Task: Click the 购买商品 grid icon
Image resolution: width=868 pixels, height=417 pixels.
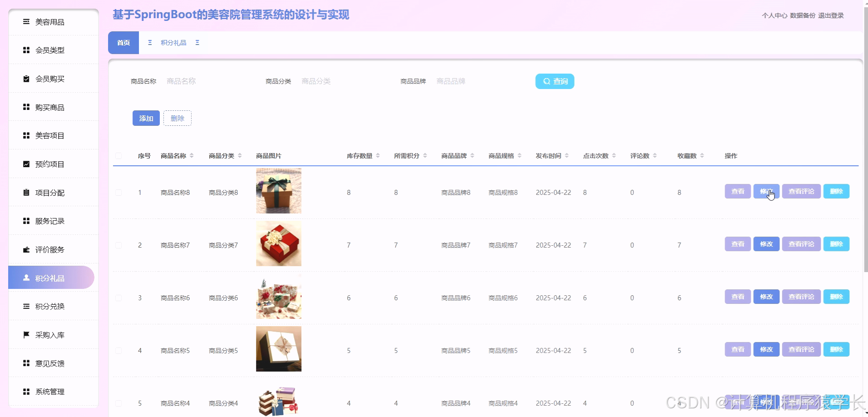Action: point(26,107)
